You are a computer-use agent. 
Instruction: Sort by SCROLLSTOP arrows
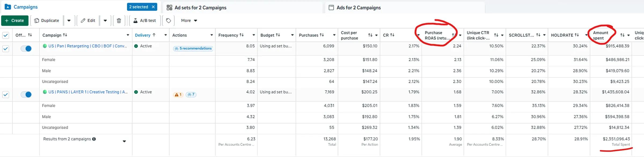click(538, 35)
